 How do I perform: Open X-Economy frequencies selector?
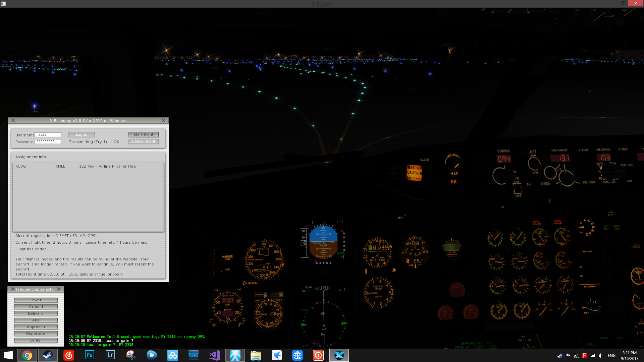pos(35,289)
